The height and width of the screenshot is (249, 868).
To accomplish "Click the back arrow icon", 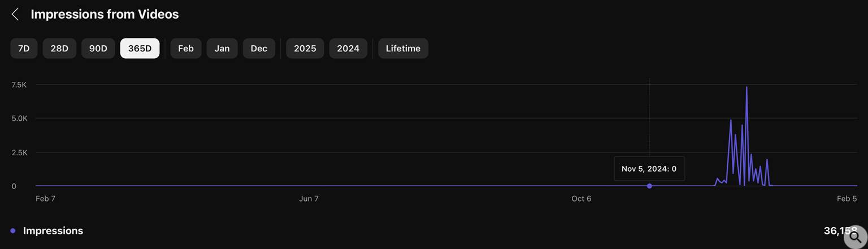I will [15, 14].
